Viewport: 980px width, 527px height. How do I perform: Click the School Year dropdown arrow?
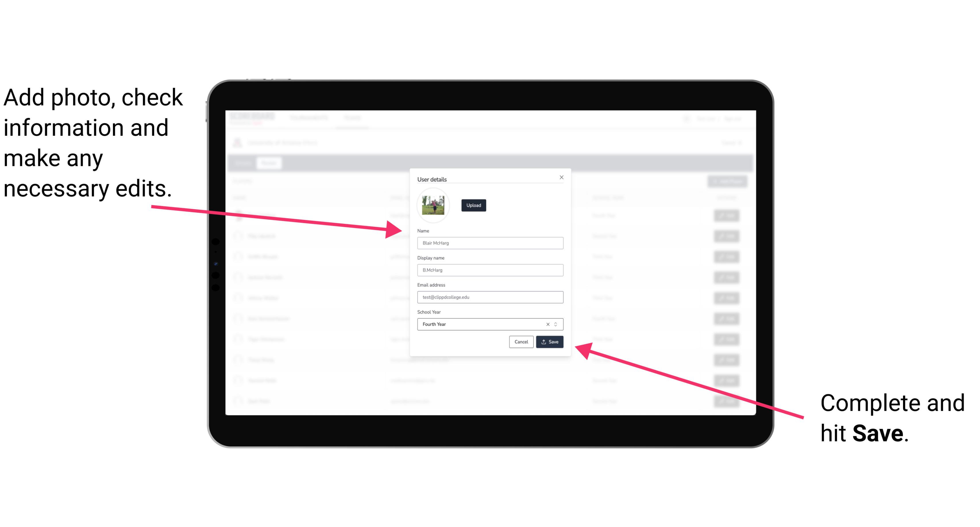(x=557, y=323)
